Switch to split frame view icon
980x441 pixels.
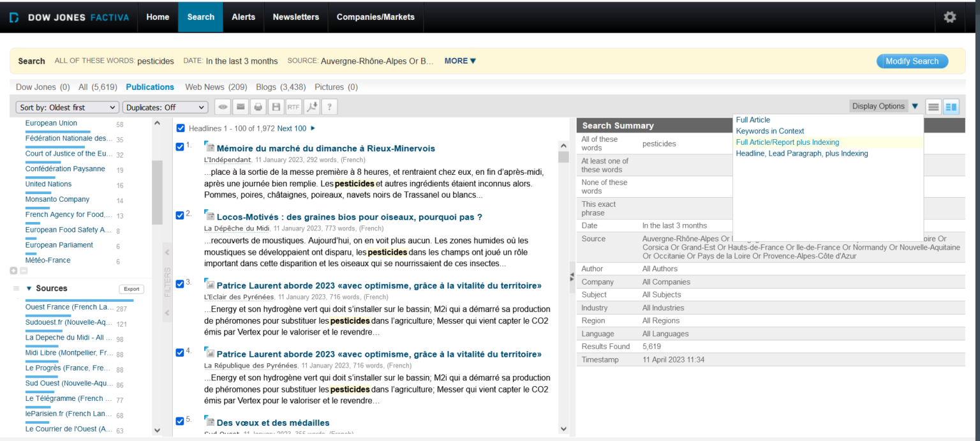951,107
